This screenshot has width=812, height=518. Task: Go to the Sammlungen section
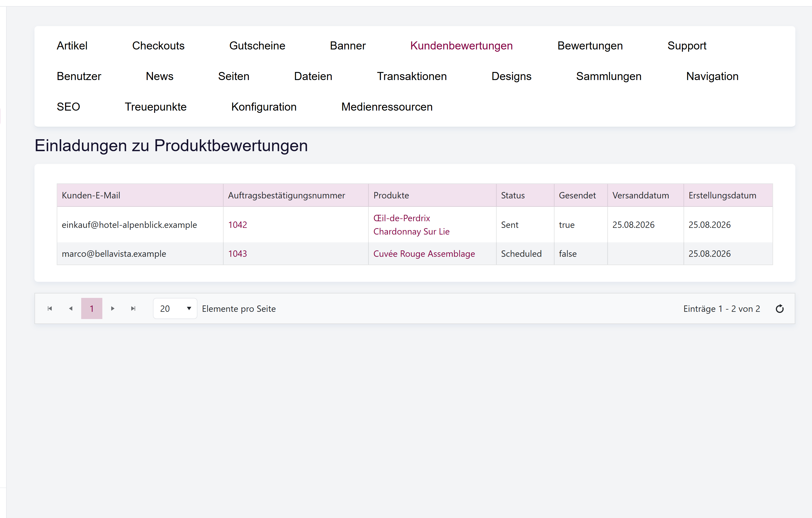609,76
